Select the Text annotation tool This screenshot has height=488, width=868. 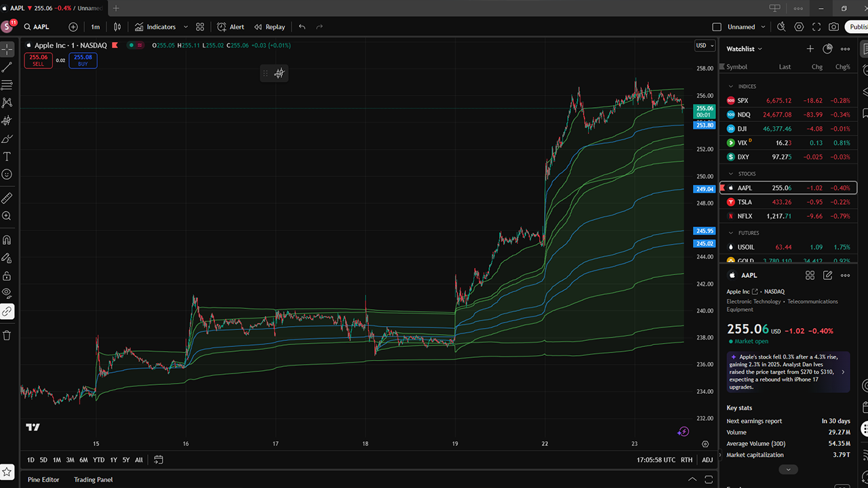click(x=7, y=157)
